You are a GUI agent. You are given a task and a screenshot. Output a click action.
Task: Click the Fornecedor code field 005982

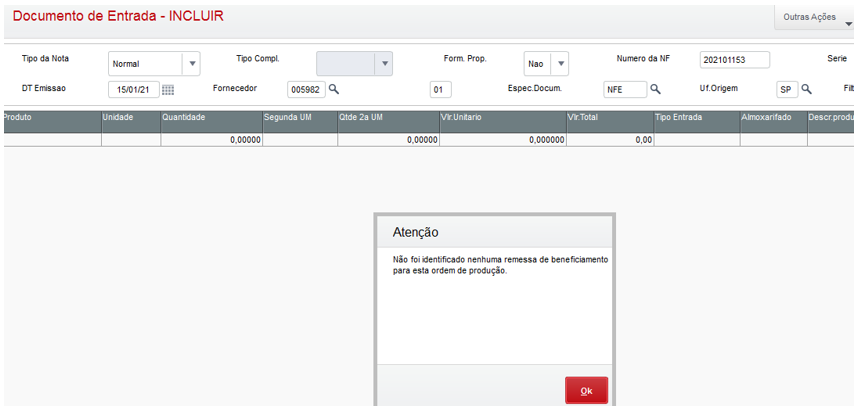point(306,89)
